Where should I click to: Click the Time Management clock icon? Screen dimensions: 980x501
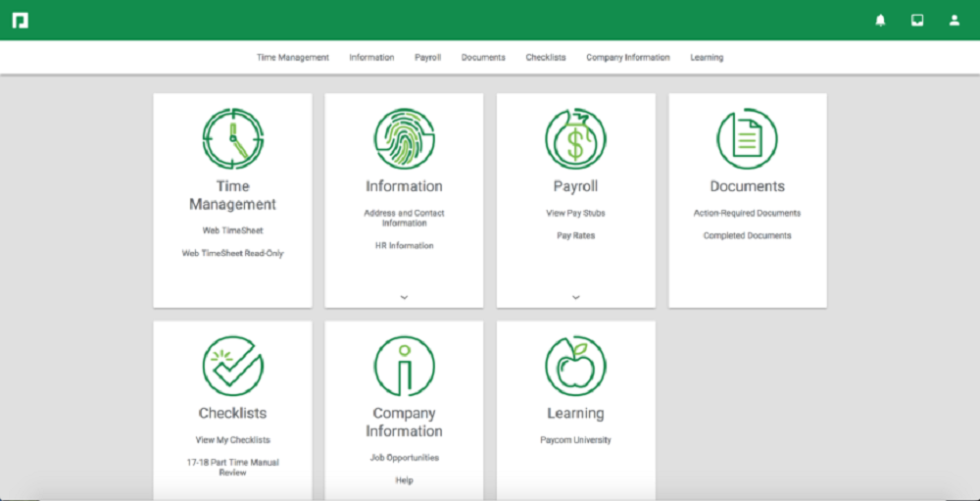coord(232,138)
